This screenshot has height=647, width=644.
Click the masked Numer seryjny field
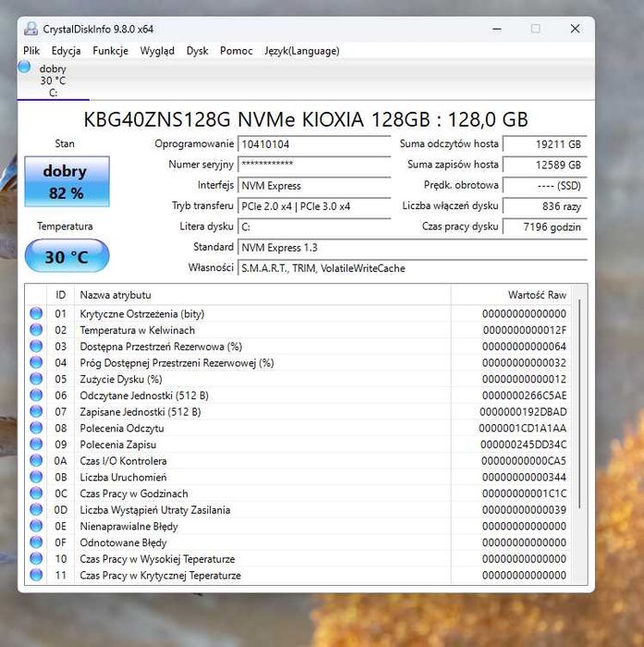point(314,165)
